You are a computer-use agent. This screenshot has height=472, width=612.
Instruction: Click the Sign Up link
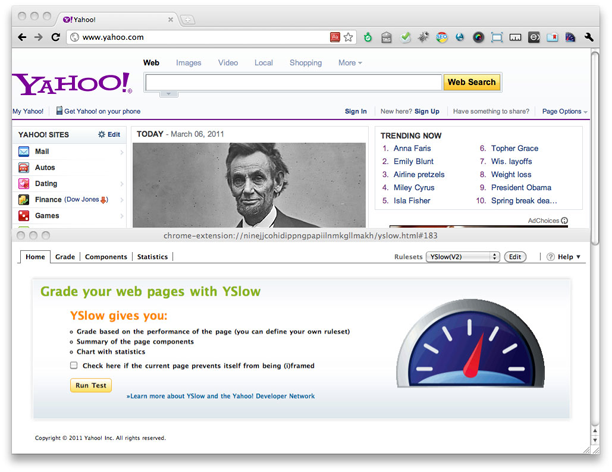[x=427, y=111]
